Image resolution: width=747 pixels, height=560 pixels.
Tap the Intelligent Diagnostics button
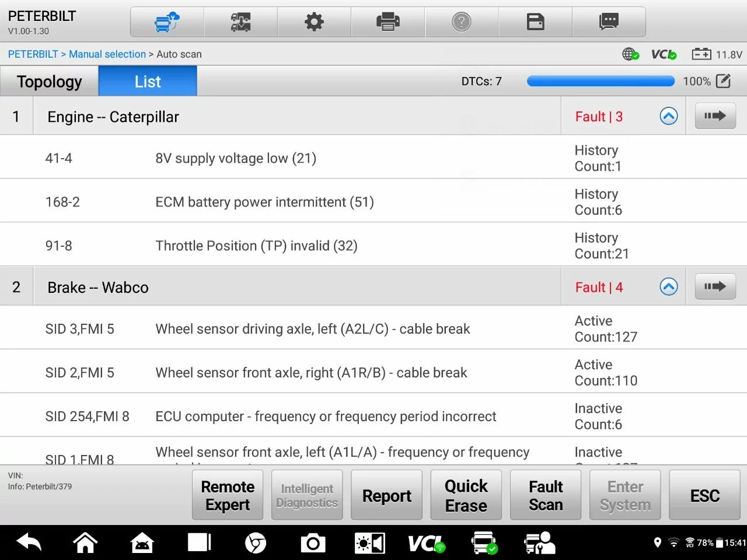pos(307,495)
